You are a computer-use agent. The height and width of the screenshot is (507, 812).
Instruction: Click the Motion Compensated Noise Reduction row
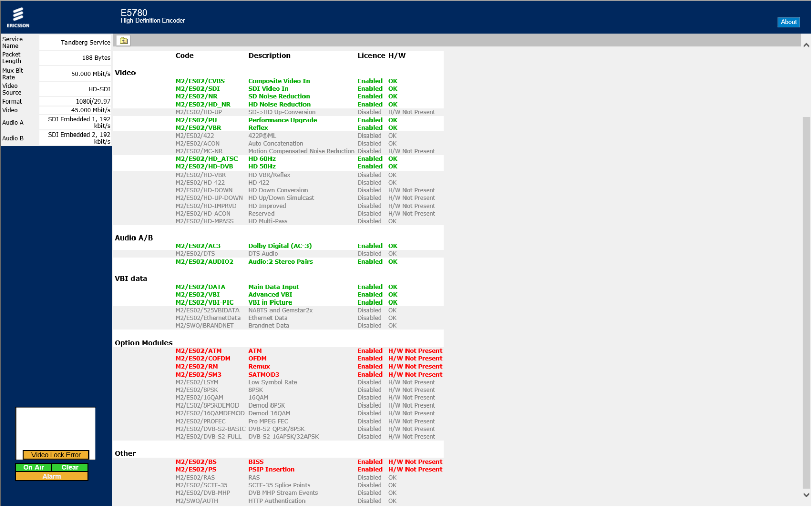coord(278,151)
